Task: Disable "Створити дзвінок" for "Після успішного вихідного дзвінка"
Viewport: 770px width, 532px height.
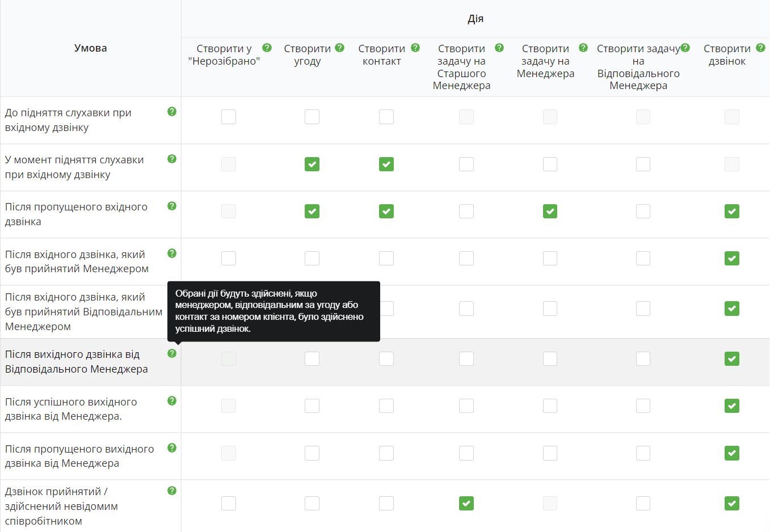Action: coord(732,406)
